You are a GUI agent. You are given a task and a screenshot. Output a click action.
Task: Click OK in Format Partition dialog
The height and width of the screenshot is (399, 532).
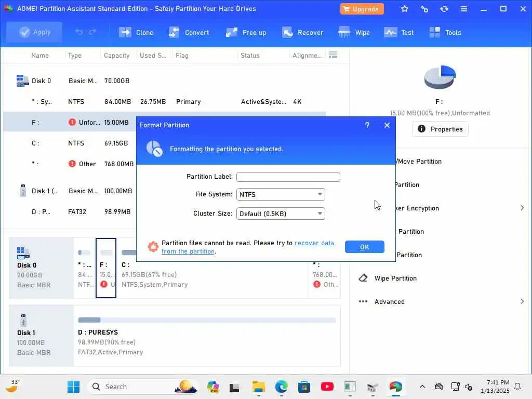coord(364,247)
